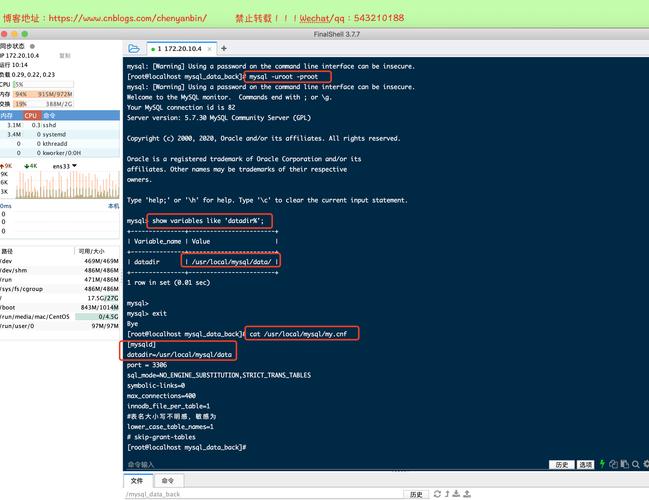Click the green lightning quick command icon
Screen dimensions: 649x500
click(x=602, y=464)
